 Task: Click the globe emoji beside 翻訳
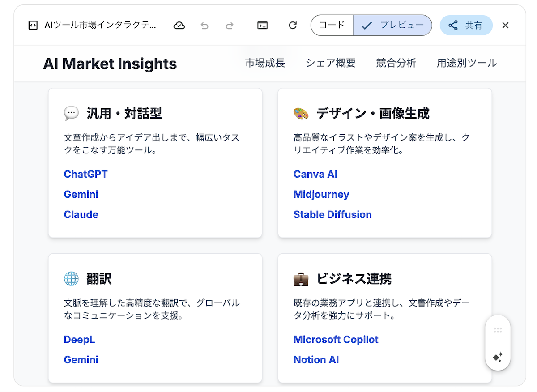coord(71,279)
